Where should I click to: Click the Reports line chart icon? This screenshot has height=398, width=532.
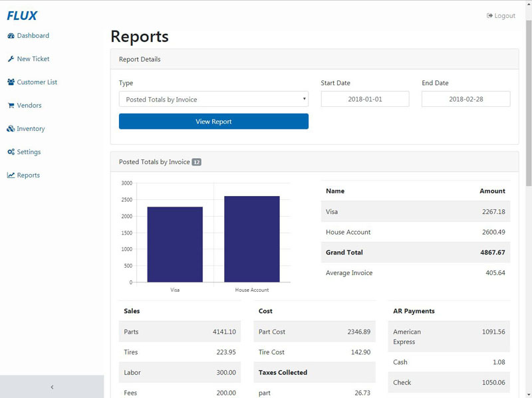(11, 175)
